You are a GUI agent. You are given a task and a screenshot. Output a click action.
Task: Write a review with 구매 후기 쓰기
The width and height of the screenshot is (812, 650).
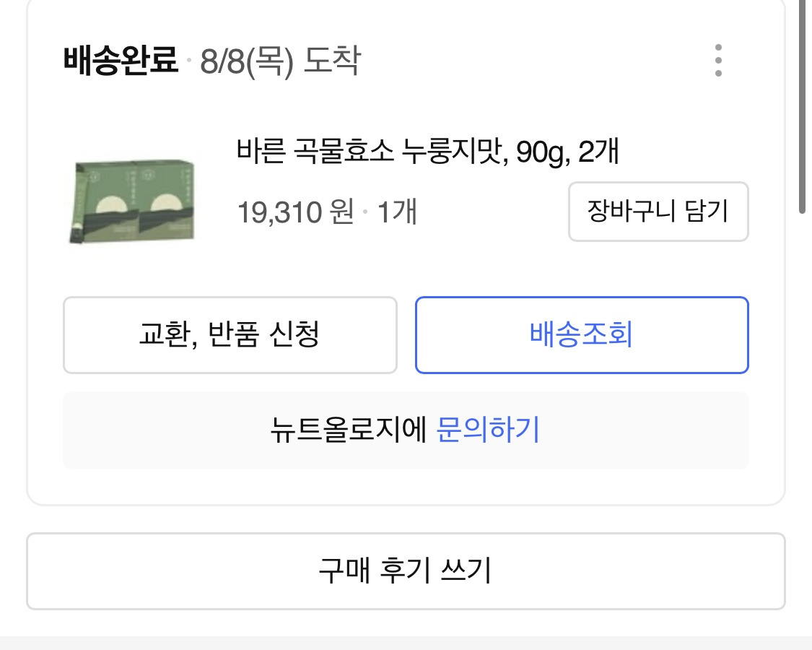point(406,571)
